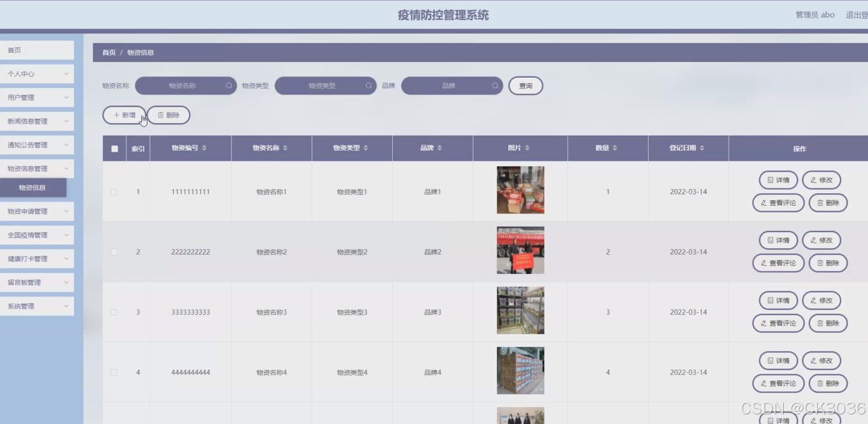Open 详情 for row 4444444444
The image size is (868, 424).
coord(778,361)
